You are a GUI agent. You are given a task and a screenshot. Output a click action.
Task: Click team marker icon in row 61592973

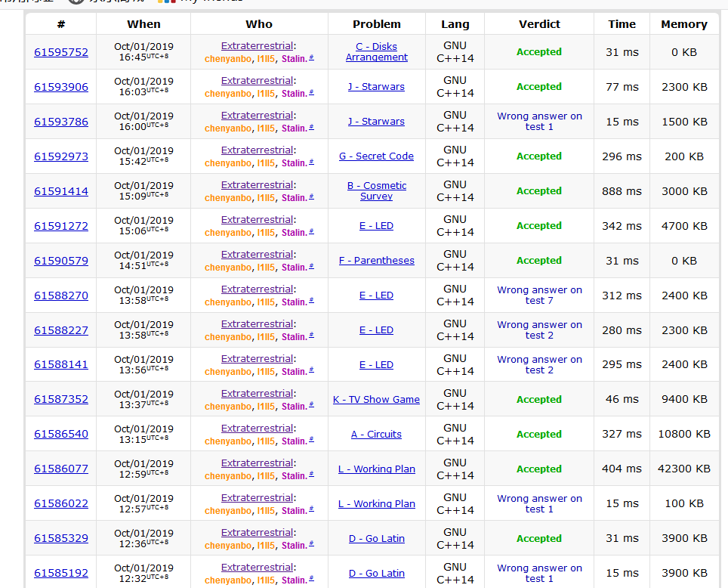point(312,162)
